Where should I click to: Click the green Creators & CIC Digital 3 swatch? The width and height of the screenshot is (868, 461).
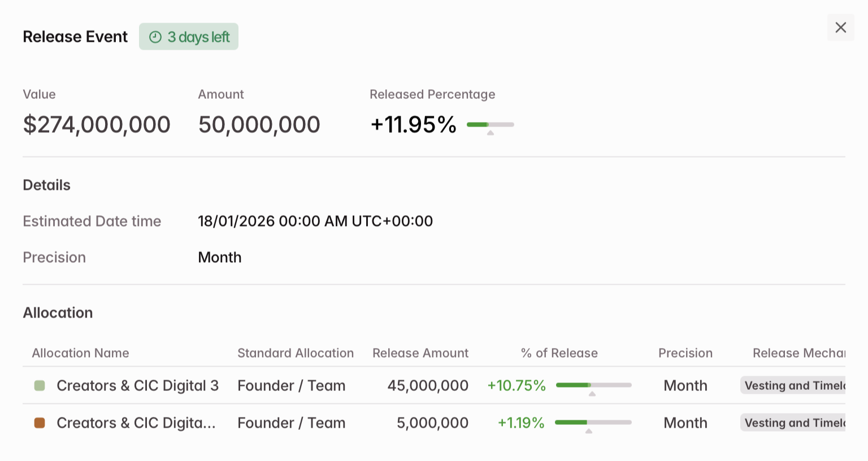(x=40, y=386)
